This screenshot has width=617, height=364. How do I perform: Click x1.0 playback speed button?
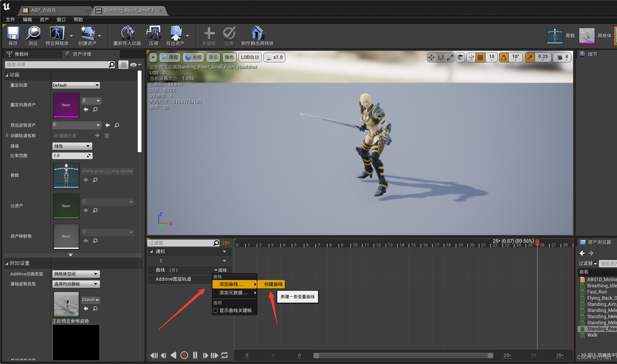click(275, 57)
